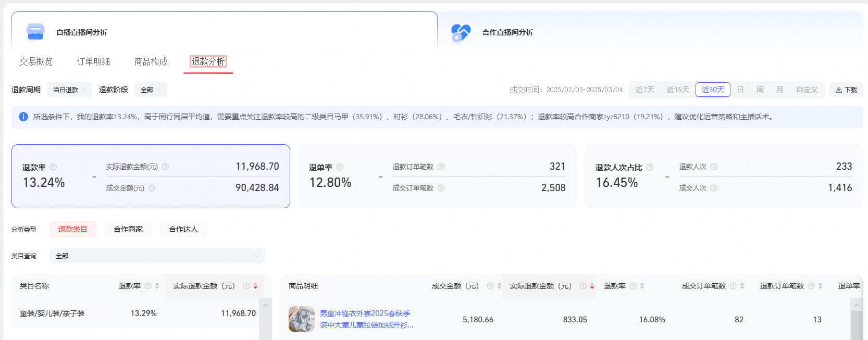Choose the 日 time granularity
This screenshot has height=340, width=868.
[x=740, y=90]
